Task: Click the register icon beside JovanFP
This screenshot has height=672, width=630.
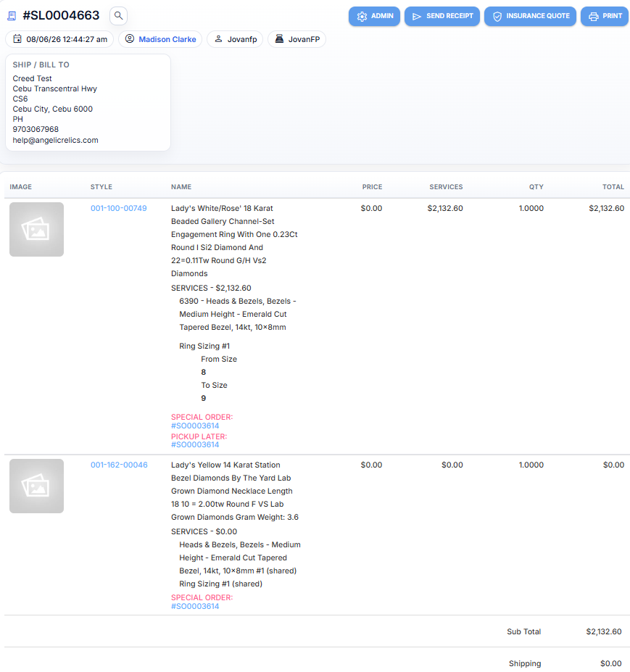Action: click(279, 39)
